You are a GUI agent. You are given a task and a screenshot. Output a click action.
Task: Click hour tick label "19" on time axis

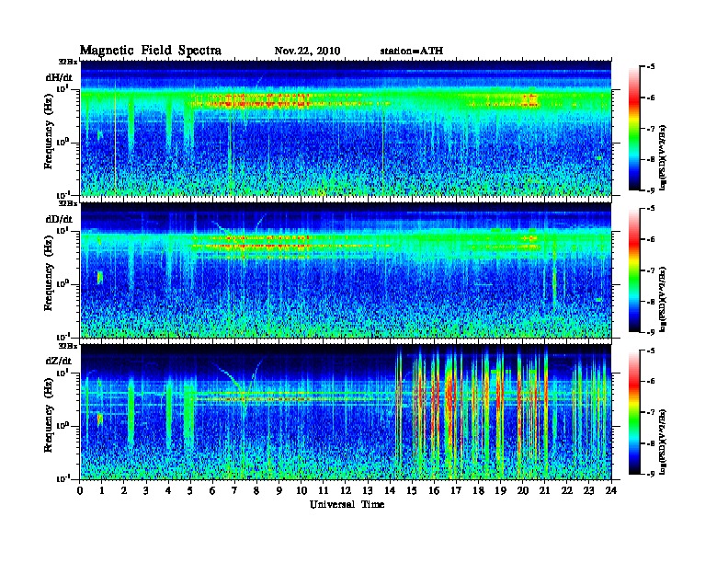coord(500,490)
